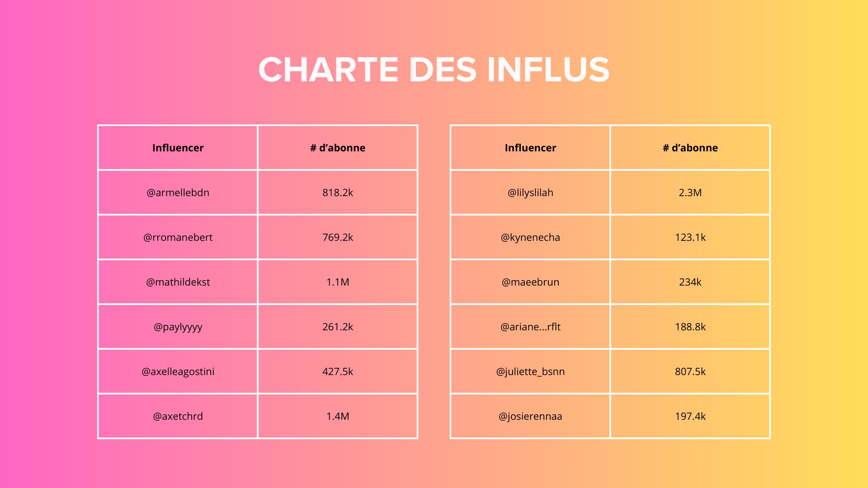868x488 pixels.
Task: Click the @kynenecha cell
Action: click(x=530, y=237)
